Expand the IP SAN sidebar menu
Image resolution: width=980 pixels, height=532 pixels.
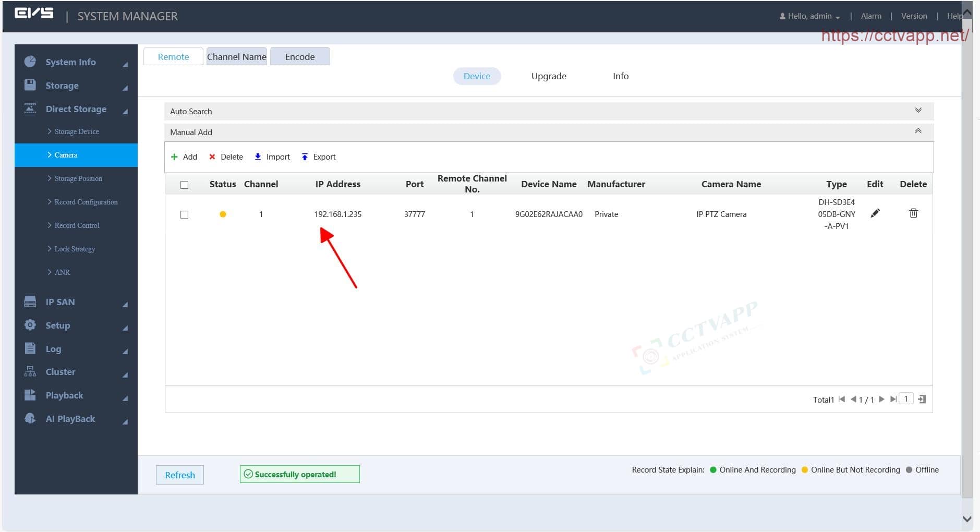(x=60, y=302)
